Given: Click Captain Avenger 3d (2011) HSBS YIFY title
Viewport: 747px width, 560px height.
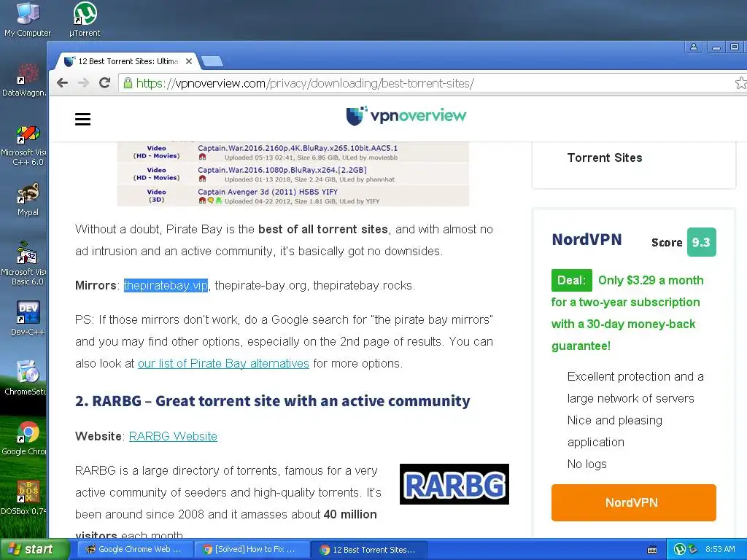Looking at the screenshot, I should pos(268,192).
